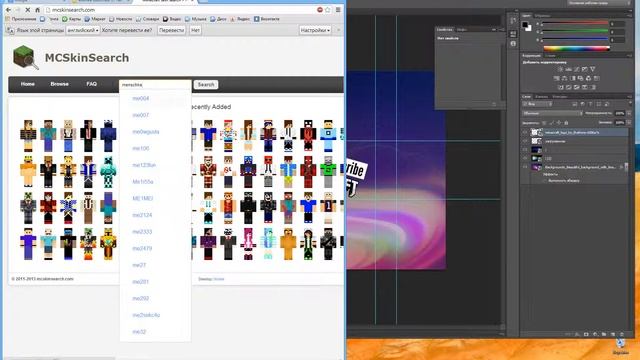Screen dimensions: 640x360
Task: Add a Channel Mixer adjustment layer
Action: pyautogui.click(x=588, y=78)
